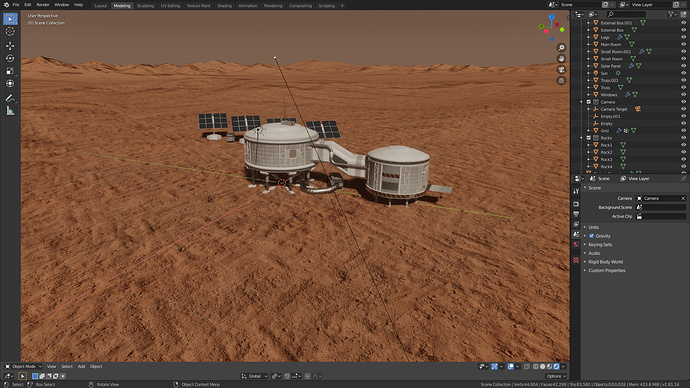Add a new workspace with plus
Screen dimensions: 690x388
pos(342,6)
